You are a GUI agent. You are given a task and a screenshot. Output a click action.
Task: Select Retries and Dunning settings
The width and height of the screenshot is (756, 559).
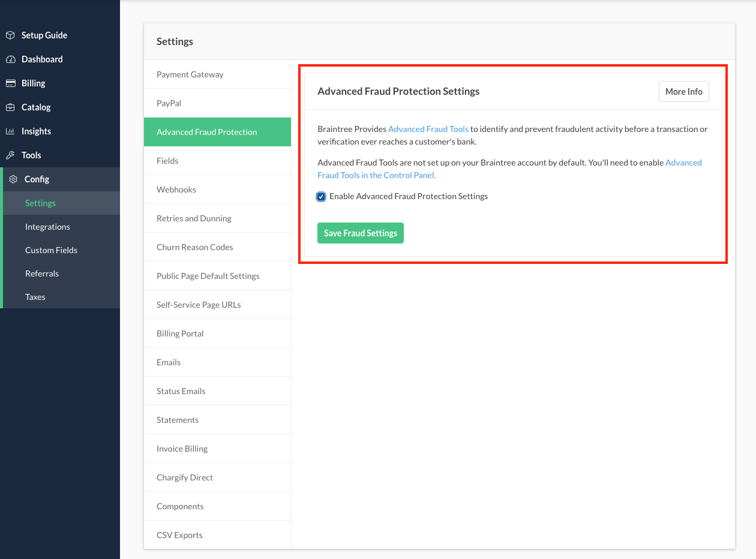pyautogui.click(x=194, y=218)
